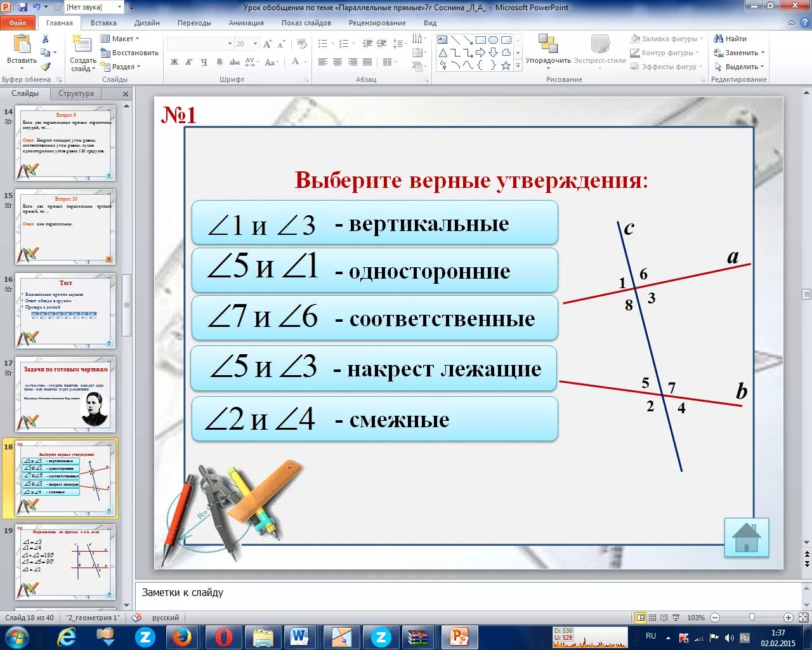Click the Undo arrow icon
This screenshot has height=650, width=812.
(36, 7)
